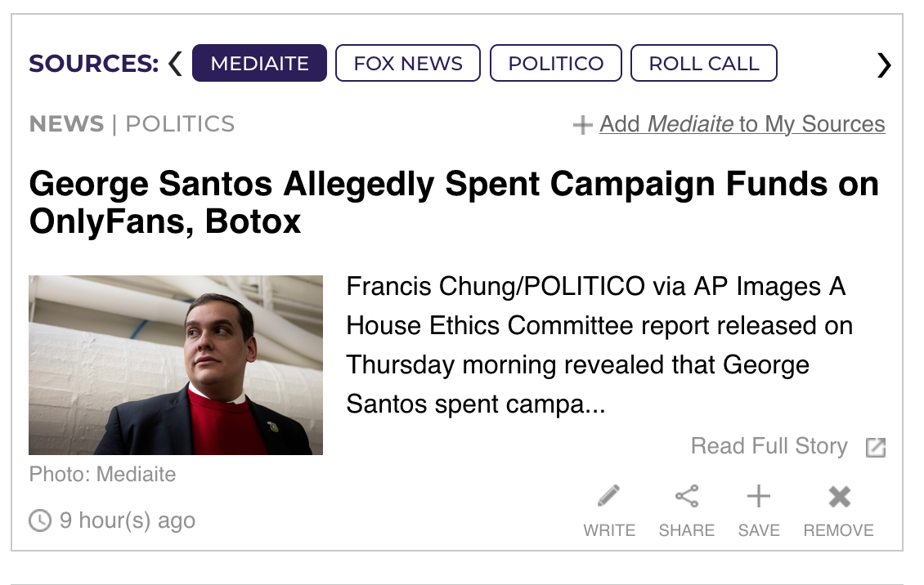
Task: Click the plus icon before Add Mediaite
Action: (582, 126)
